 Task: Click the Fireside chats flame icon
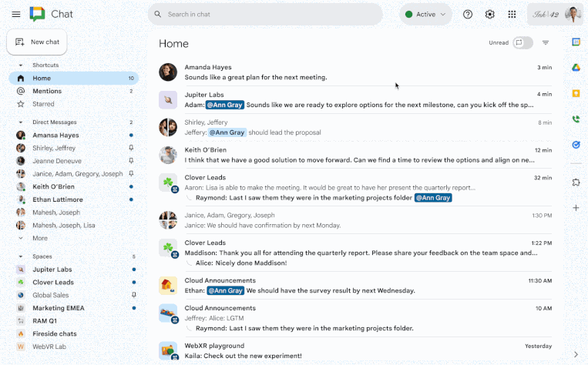pyautogui.click(x=21, y=334)
